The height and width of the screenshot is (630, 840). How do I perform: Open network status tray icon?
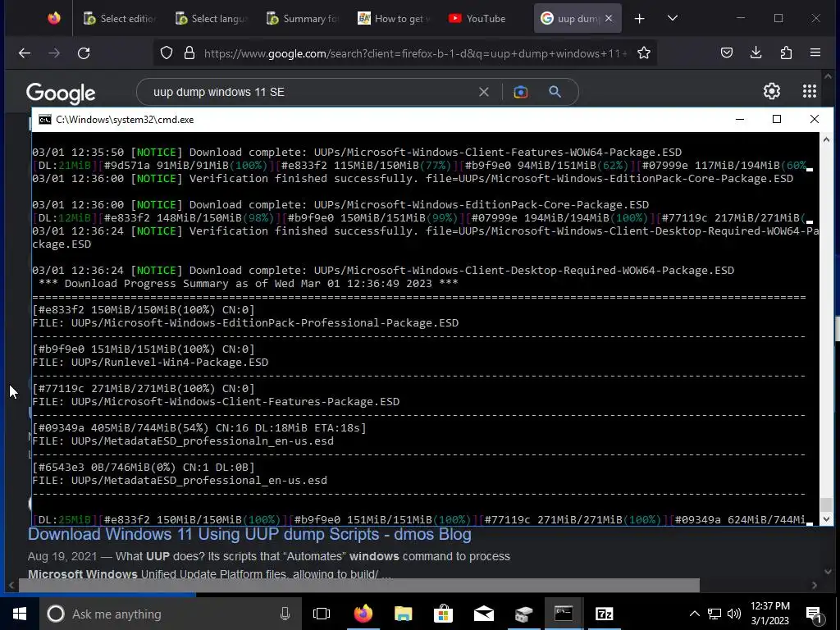714,614
